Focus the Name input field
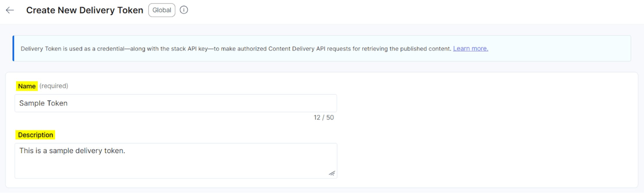 pos(175,103)
